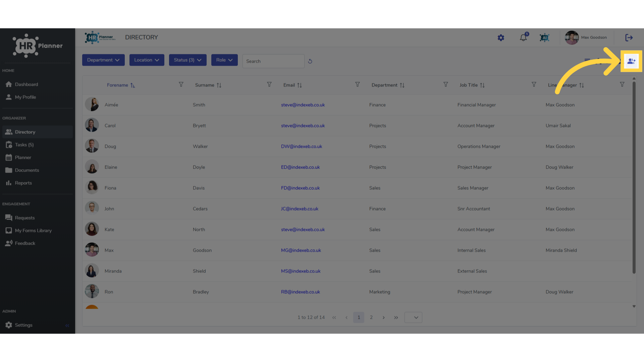
Task: Open Tasks (5) in sidebar
Action: click(x=24, y=145)
